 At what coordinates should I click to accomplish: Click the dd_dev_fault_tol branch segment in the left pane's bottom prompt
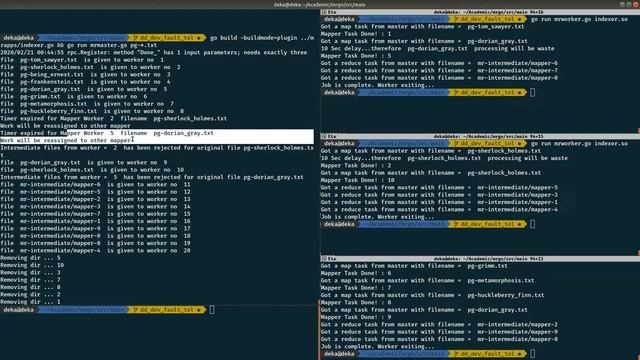click(166, 310)
